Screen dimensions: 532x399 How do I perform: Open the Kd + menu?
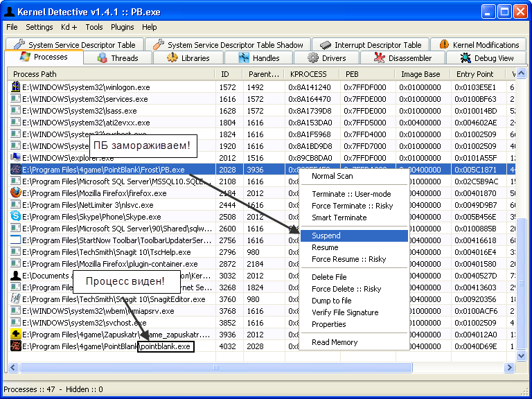[x=69, y=27]
